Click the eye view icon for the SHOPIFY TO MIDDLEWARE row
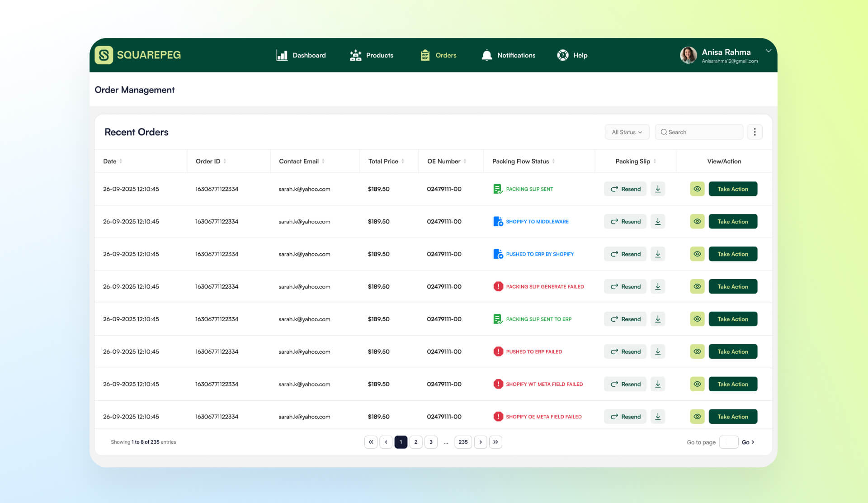868x503 pixels. point(697,222)
